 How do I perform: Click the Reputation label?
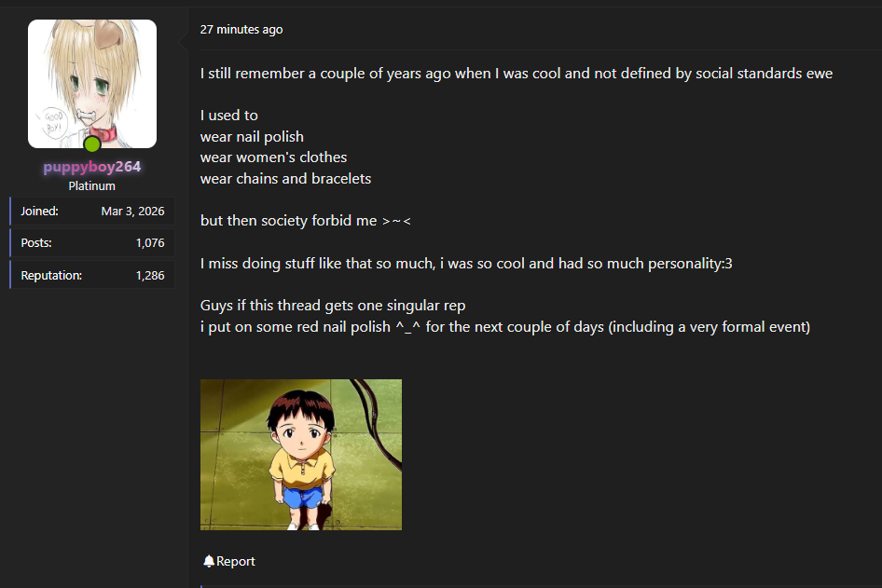click(x=52, y=276)
